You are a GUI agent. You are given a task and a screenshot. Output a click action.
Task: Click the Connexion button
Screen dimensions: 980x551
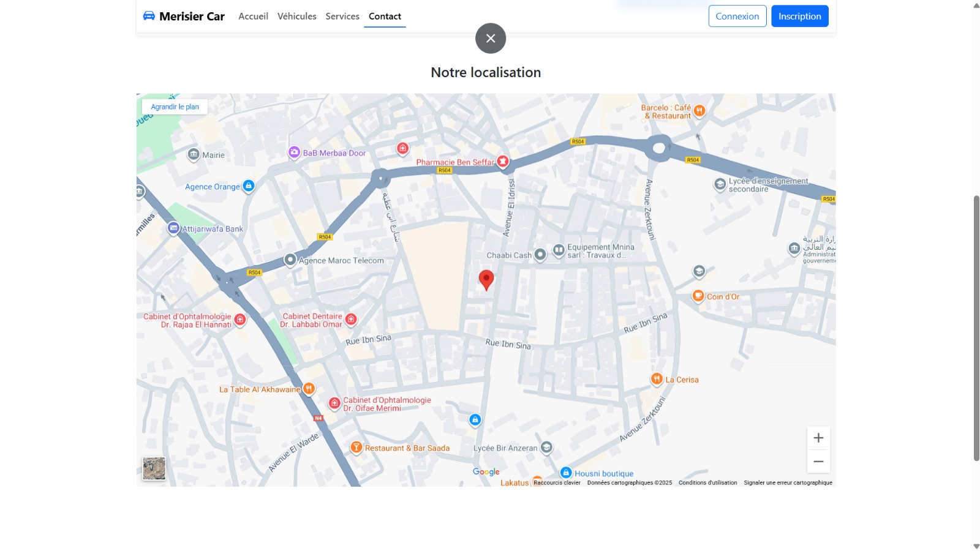point(737,17)
